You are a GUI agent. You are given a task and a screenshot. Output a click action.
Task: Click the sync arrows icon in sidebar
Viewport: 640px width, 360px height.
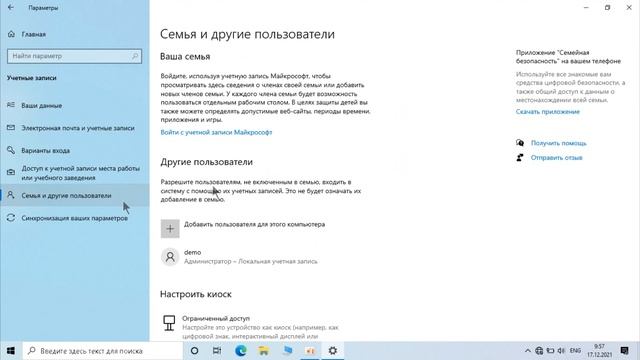(11, 218)
